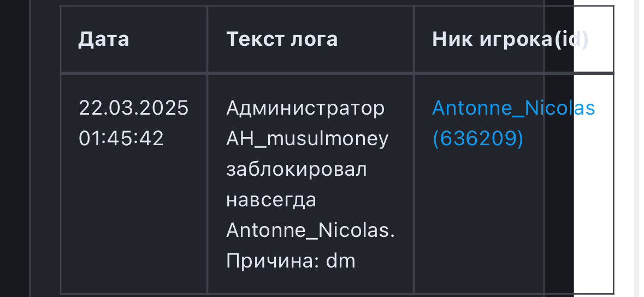
Task: Click the dark sidebar strip left of the table
Action: pos(14,148)
